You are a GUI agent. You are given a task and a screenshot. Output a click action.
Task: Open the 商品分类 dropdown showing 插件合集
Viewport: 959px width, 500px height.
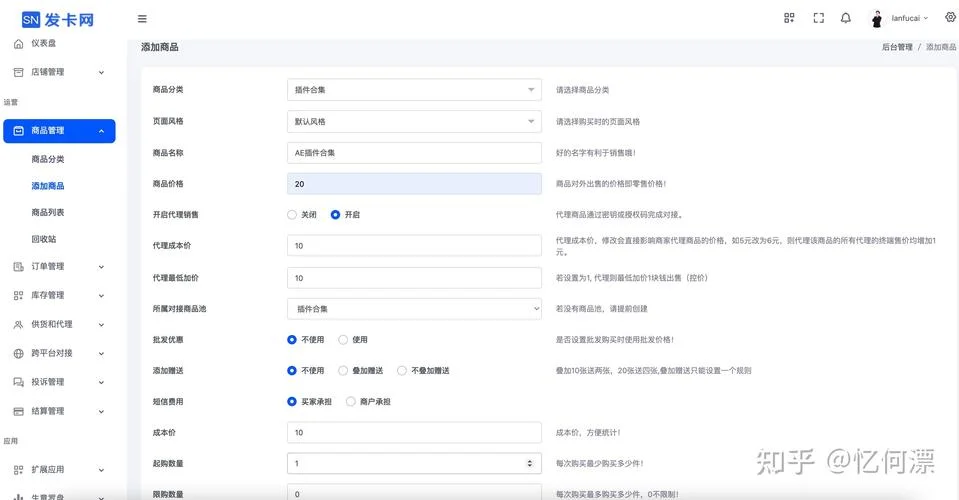tap(414, 90)
